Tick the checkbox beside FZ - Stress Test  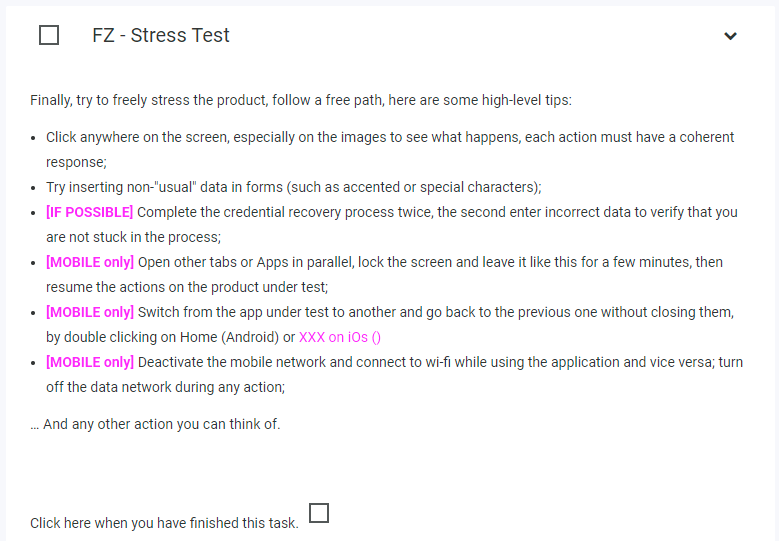pyautogui.click(x=49, y=35)
